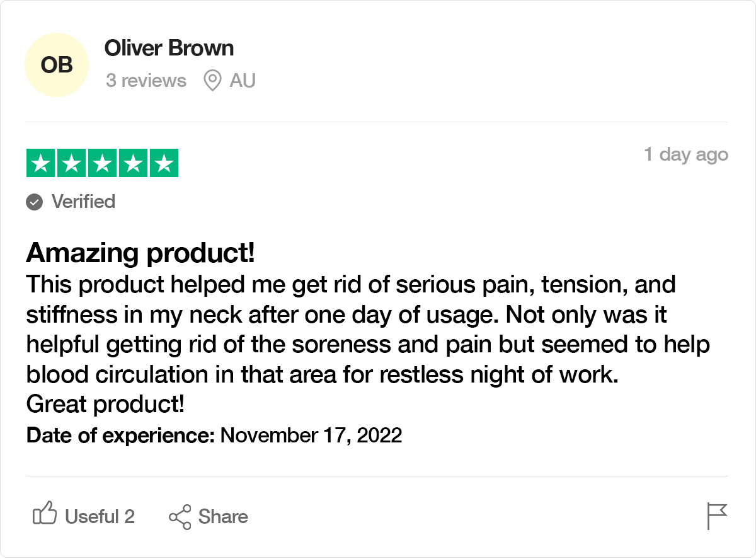Select the second green rating star
The height and width of the screenshot is (559, 756).
tap(72, 163)
